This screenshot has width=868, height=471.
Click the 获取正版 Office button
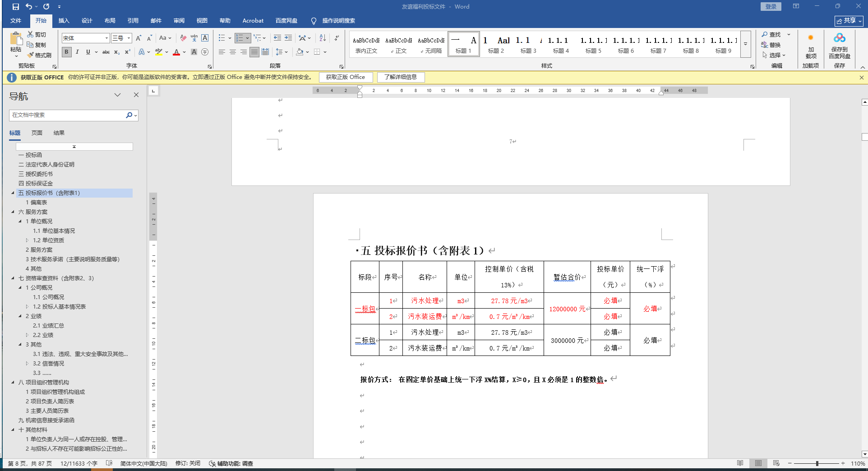(346, 77)
